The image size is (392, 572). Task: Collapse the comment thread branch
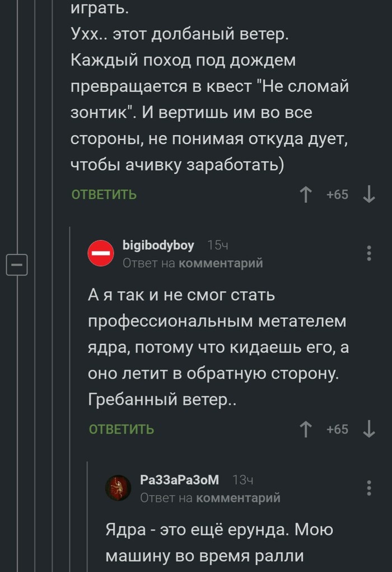click(x=17, y=263)
